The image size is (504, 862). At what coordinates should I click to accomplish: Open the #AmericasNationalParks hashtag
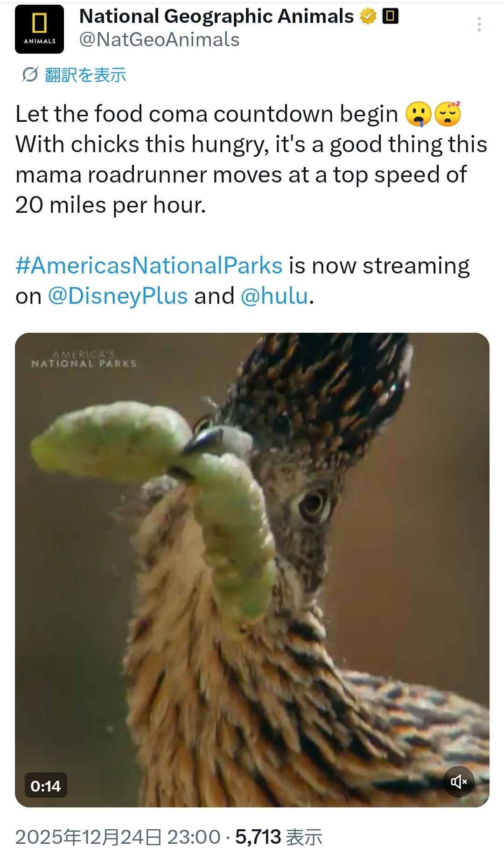149,266
